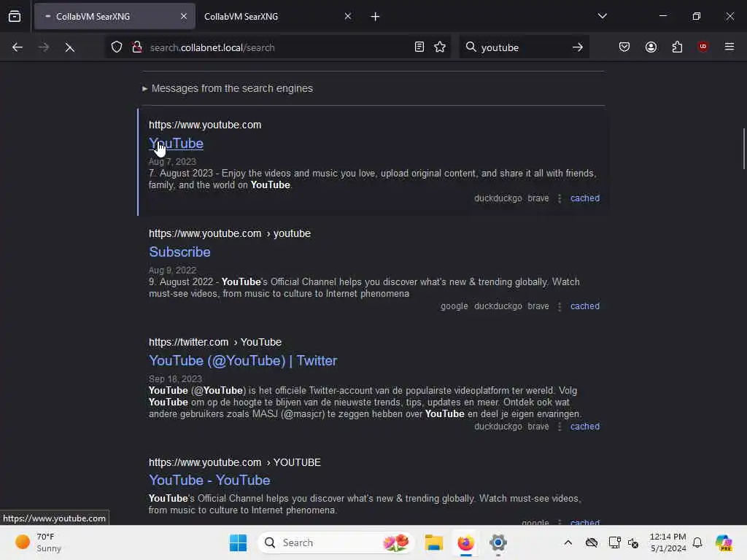The width and height of the screenshot is (747, 560).
Task: Open cached version of Twitter result
Action: (x=585, y=427)
